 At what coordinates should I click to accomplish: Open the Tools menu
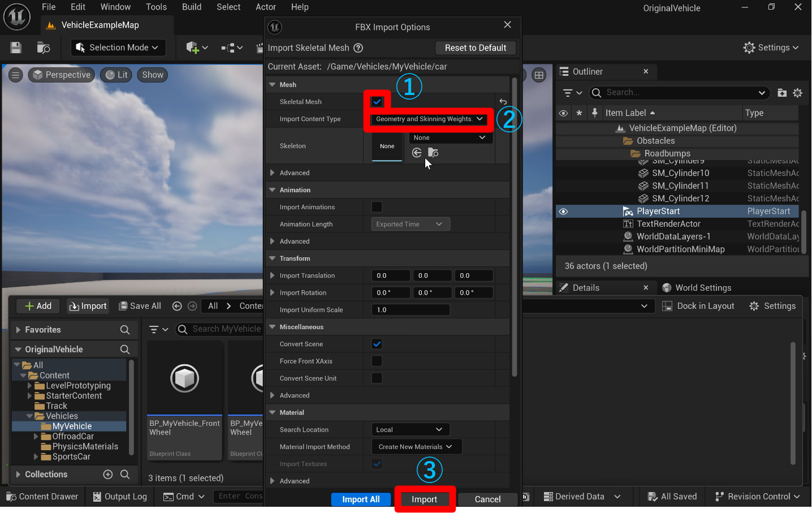(x=156, y=7)
